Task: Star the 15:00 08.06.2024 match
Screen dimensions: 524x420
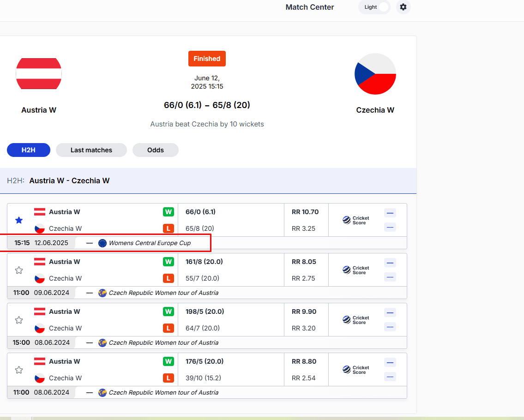Action: [19, 320]
